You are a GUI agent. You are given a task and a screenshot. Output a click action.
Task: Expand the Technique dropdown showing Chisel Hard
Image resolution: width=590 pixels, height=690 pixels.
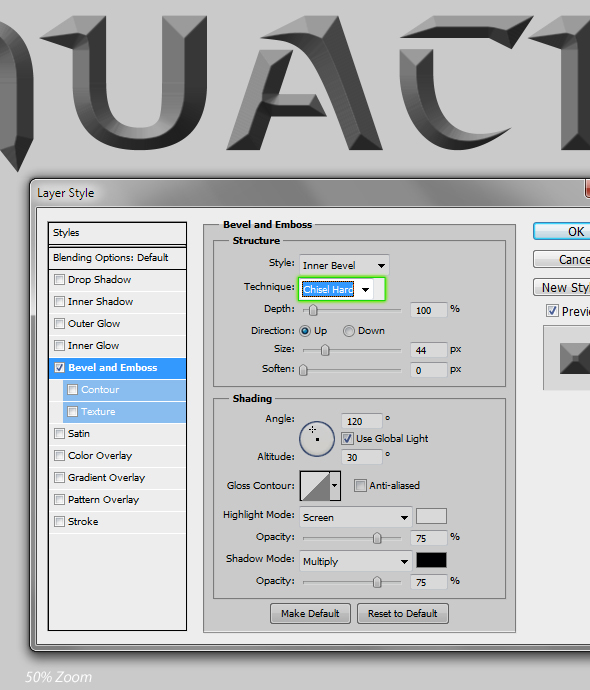tap(337, 289)
